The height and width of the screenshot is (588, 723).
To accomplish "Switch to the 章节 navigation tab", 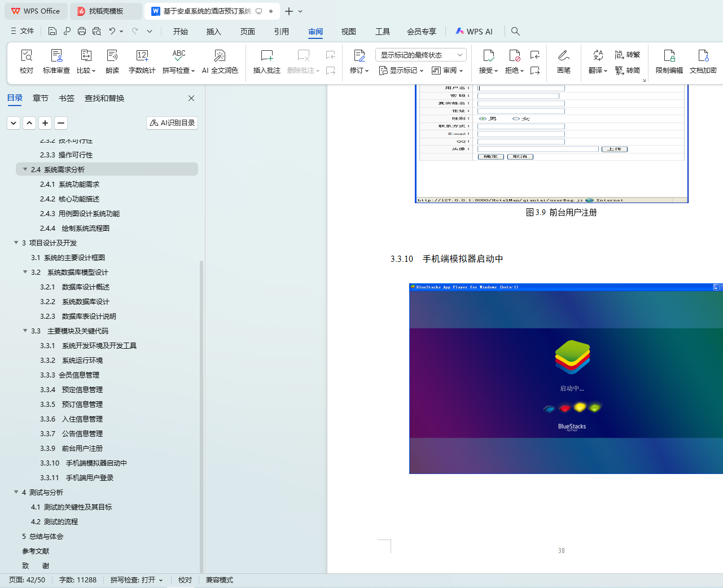I will tap(41, 98).
